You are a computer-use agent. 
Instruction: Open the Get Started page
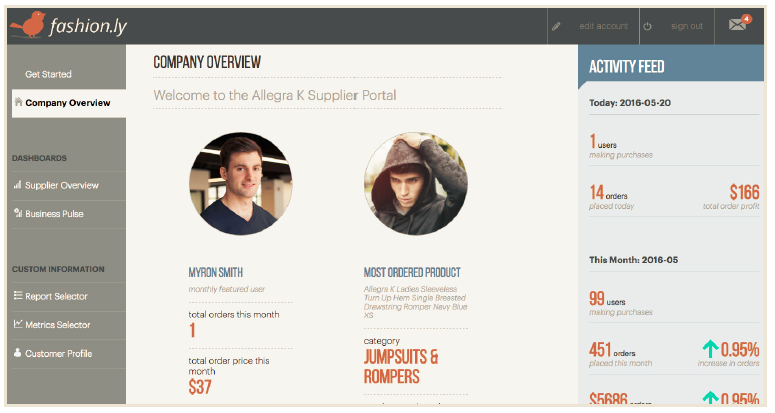click(x=48, y=74)
